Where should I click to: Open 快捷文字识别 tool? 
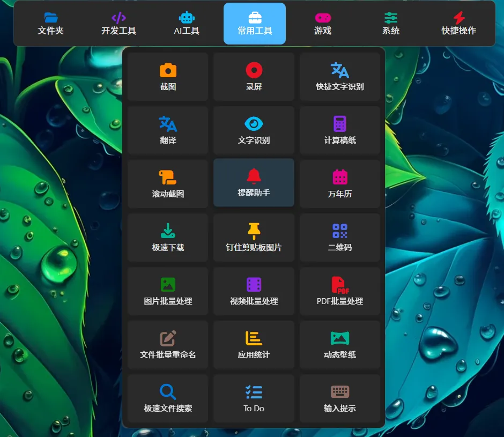click(340, 77)
